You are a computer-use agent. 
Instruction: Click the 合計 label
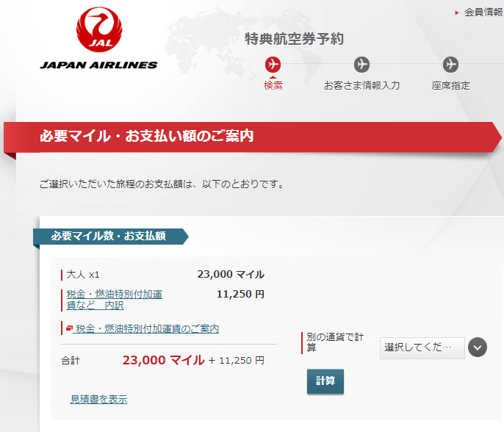click(x=71, y=361)
